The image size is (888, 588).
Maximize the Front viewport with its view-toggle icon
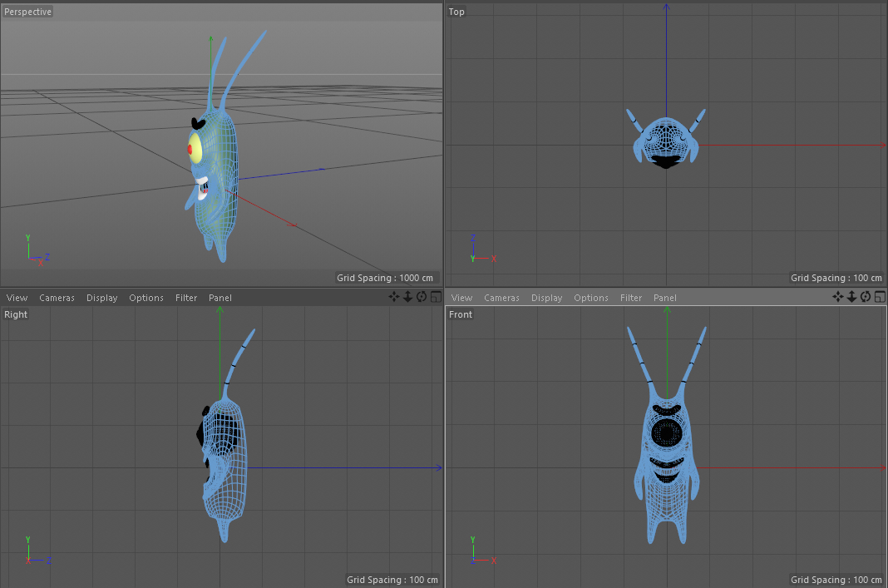tap(879, 297)
